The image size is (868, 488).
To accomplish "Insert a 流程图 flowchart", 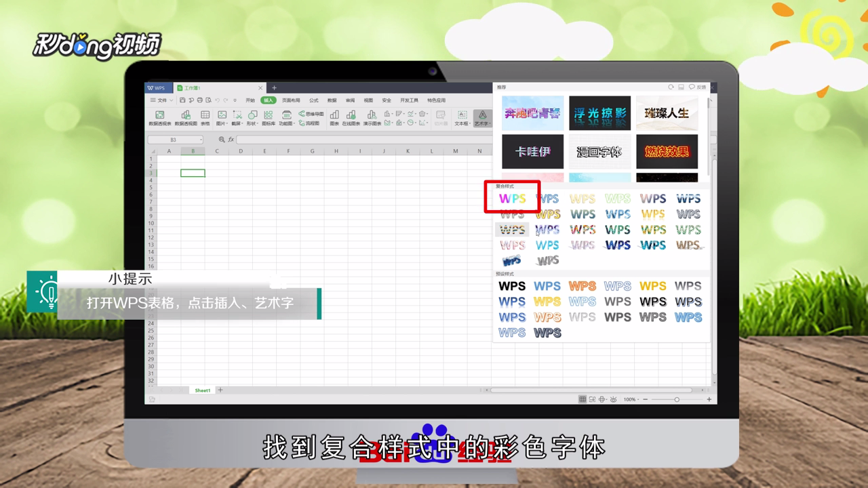I will (309, 123).
